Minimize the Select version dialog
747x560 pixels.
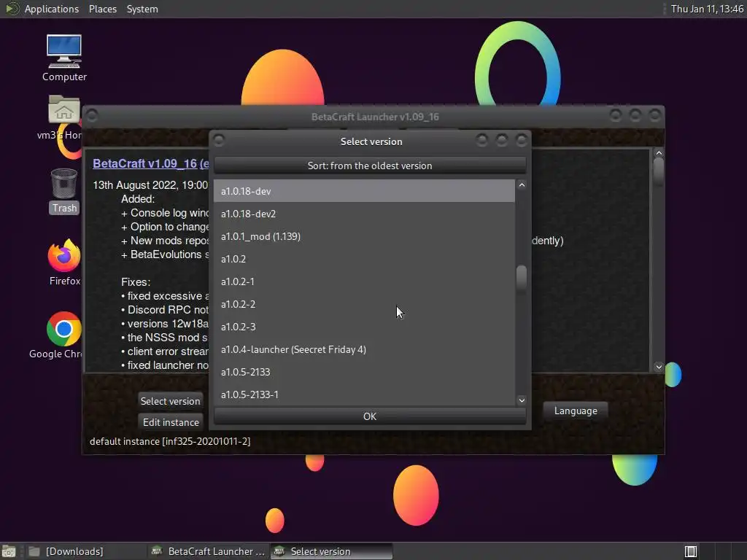[481, 140]
